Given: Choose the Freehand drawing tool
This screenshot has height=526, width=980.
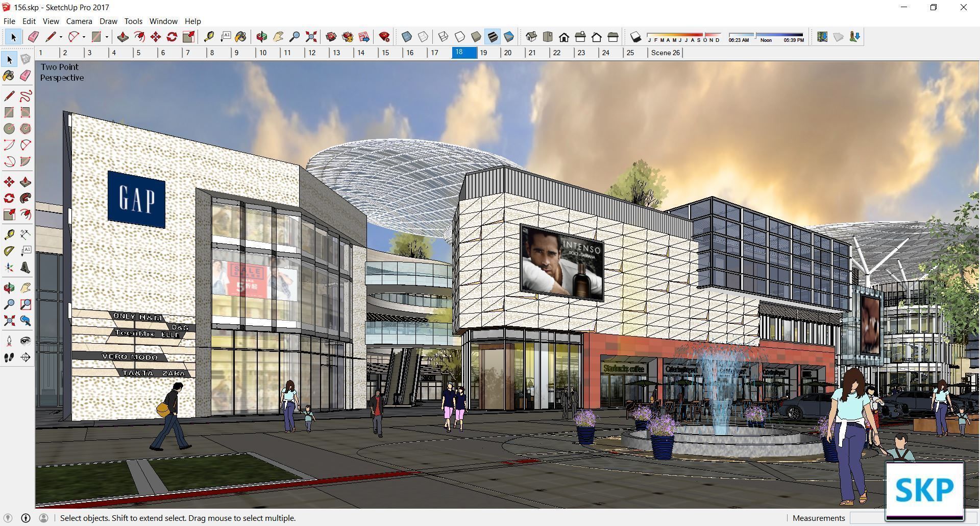Looking at the screenshot, I should pos(26,96).
